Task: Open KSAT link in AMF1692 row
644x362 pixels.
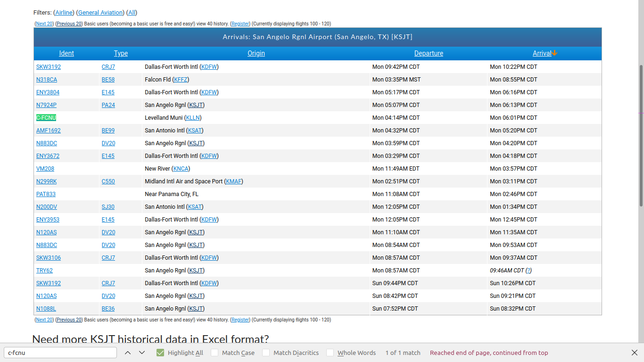Action: tap(195, 131)
